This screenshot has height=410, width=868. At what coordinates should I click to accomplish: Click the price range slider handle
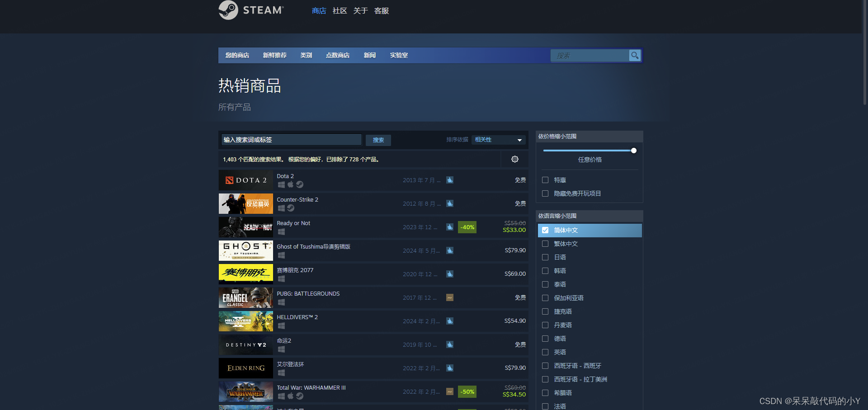pyautogui.click(x=633, y=151)
